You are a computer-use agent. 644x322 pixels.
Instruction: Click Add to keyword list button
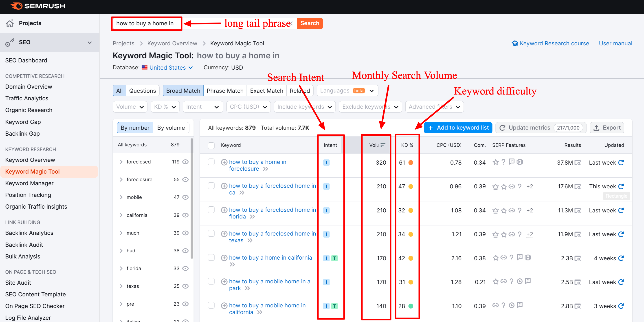458,128
